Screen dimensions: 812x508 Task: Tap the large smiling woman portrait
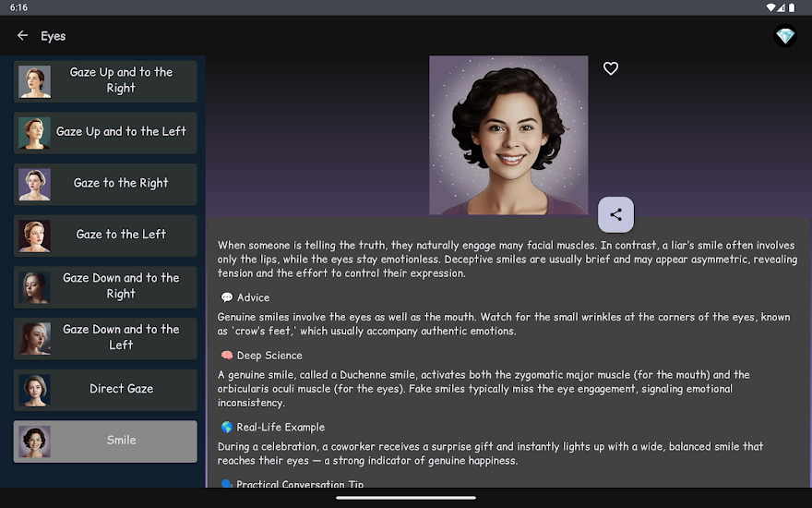[508, 135]
